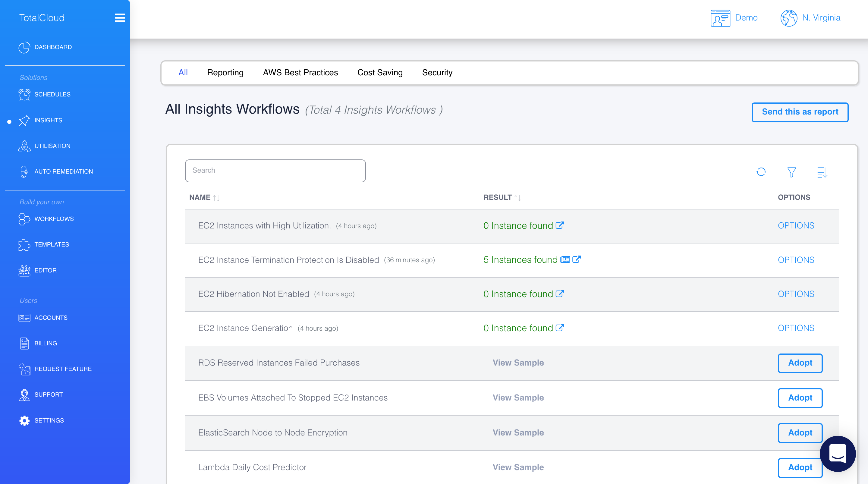View Sample for EBS Volumes row
Screen dimensions: 868x484
518,398
